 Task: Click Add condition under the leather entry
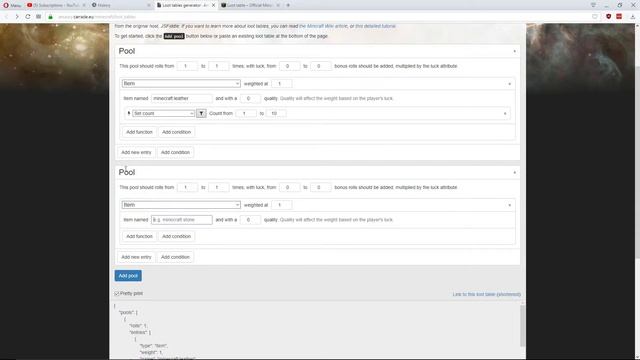176,132
